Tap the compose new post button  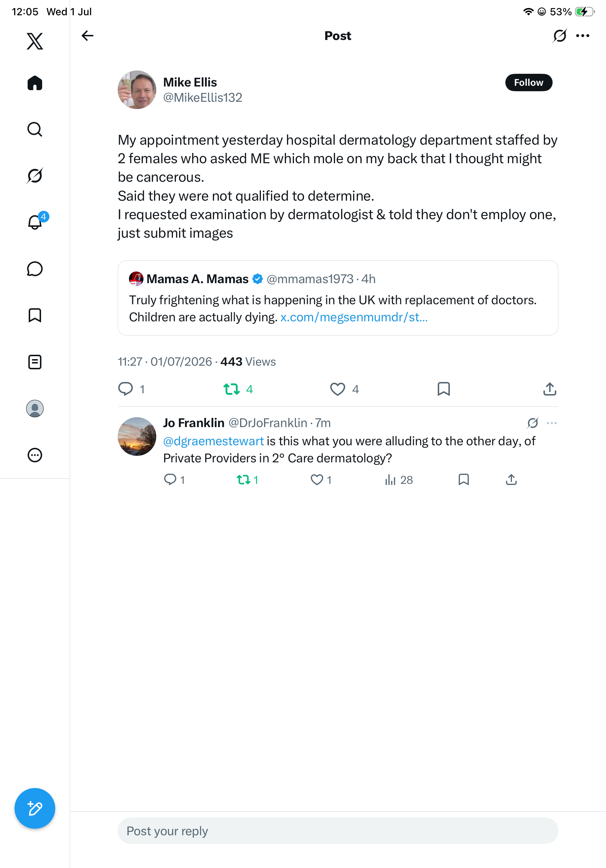(x=35, y=808)
